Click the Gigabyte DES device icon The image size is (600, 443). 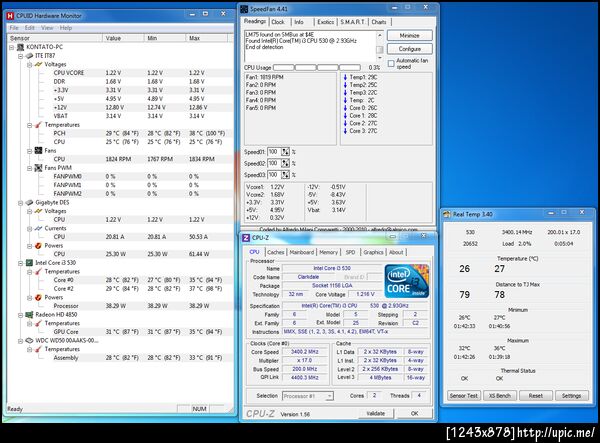pyautogui.click(x=29, y=202)
